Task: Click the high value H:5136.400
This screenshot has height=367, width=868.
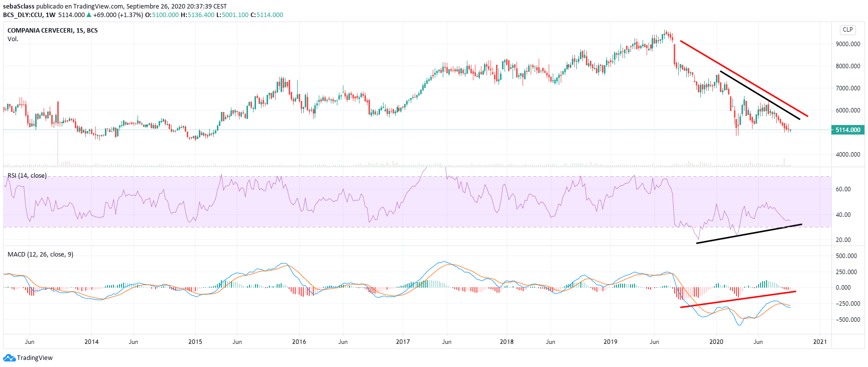Action: point(197,15)
